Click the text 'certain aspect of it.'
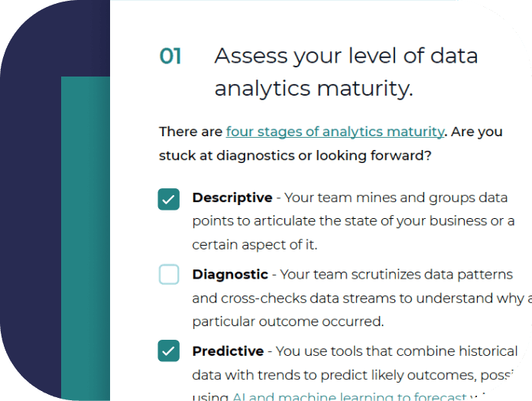The image size is (532, 401). (x=254, y=245)
